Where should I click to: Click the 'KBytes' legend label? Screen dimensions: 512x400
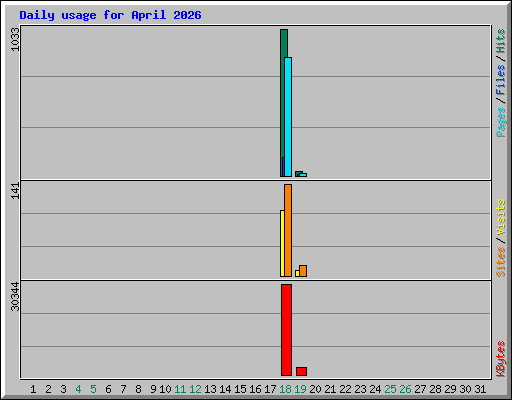500,359
